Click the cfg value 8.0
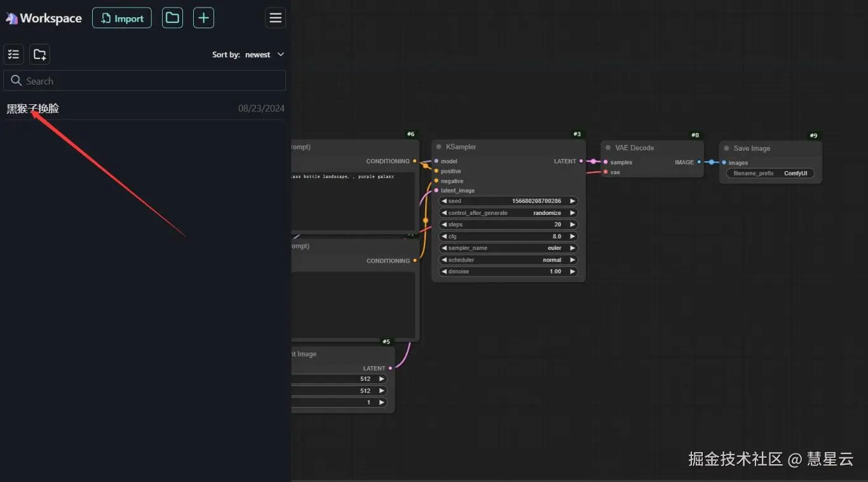This screenshot has height=482, width=868. tap(557, 237)
